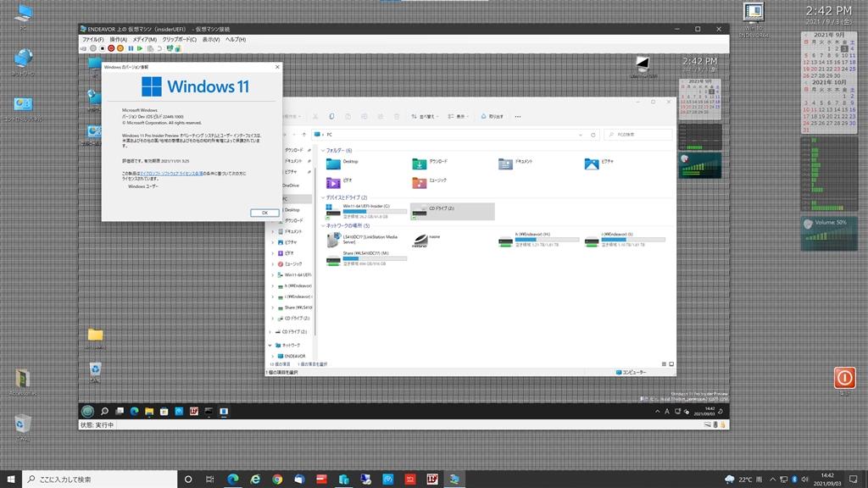Collapse ネットワーク node in navigation tree

[x=270, y=346]
